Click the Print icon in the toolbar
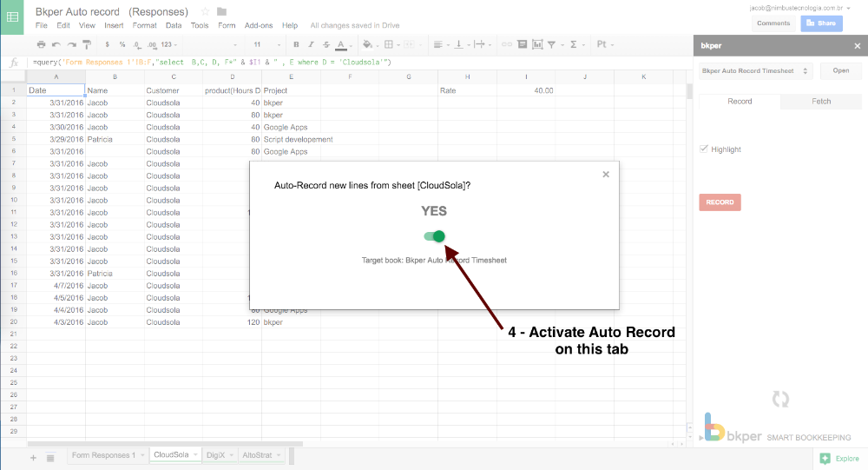The height and width of the screenshot is (470, 868). click(x=41, y=44)
